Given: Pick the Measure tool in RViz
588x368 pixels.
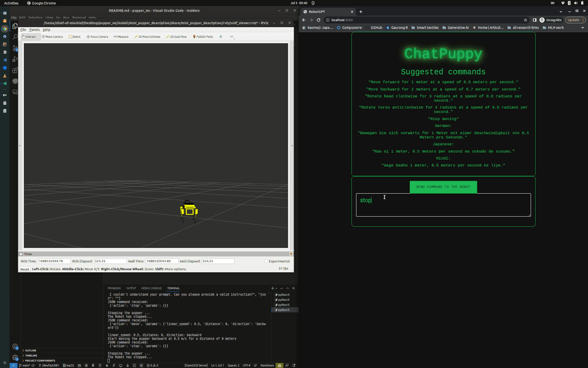Looking at the screenshot, I should click(121, 37).
